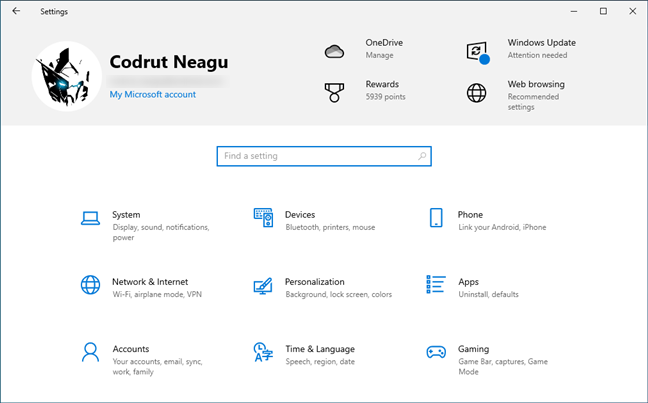Click the Apps list icon
648x403 pixels.
436,284
